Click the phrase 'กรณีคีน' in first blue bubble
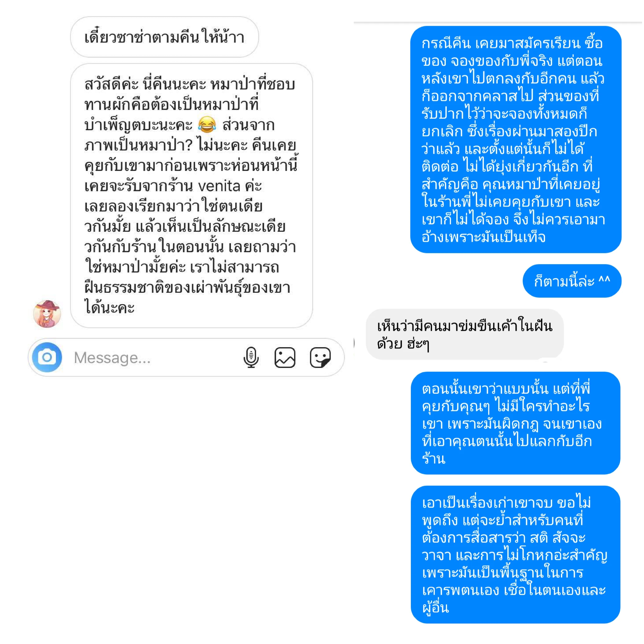The height and width of the screenshot is (644, 644). (446, 43)
